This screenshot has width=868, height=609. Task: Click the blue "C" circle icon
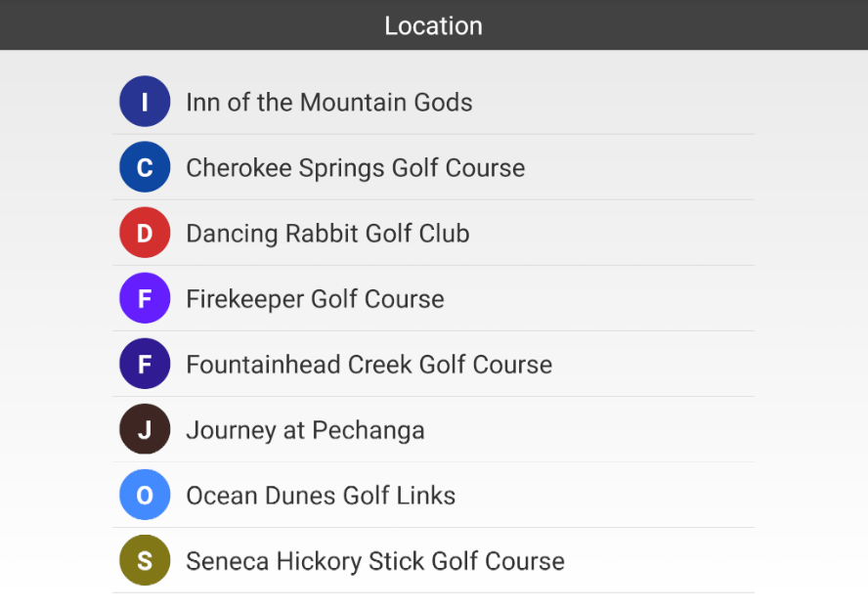click(145, 166)
